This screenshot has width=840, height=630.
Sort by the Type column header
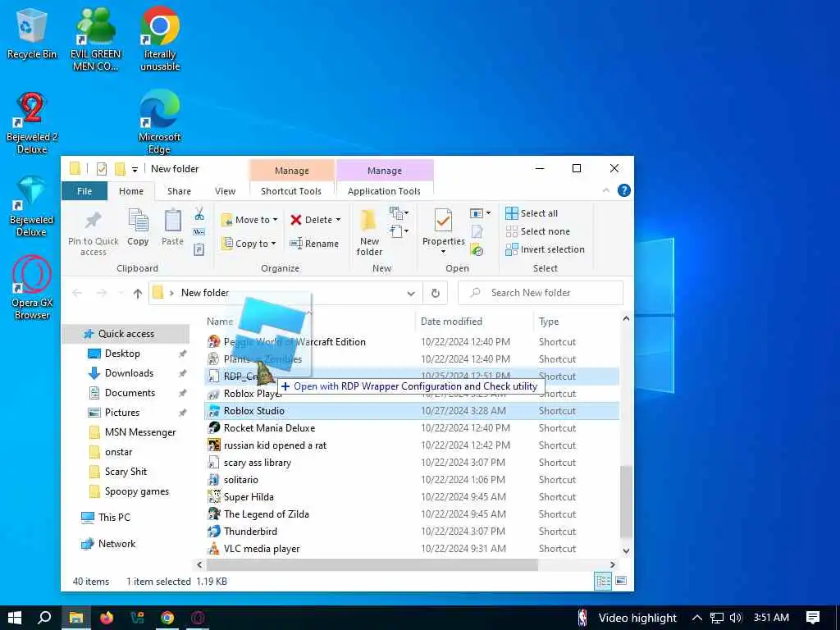549,322
